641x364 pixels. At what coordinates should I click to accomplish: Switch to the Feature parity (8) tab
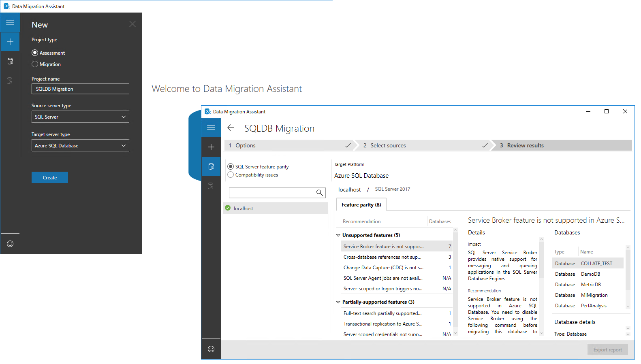(361, 205)
